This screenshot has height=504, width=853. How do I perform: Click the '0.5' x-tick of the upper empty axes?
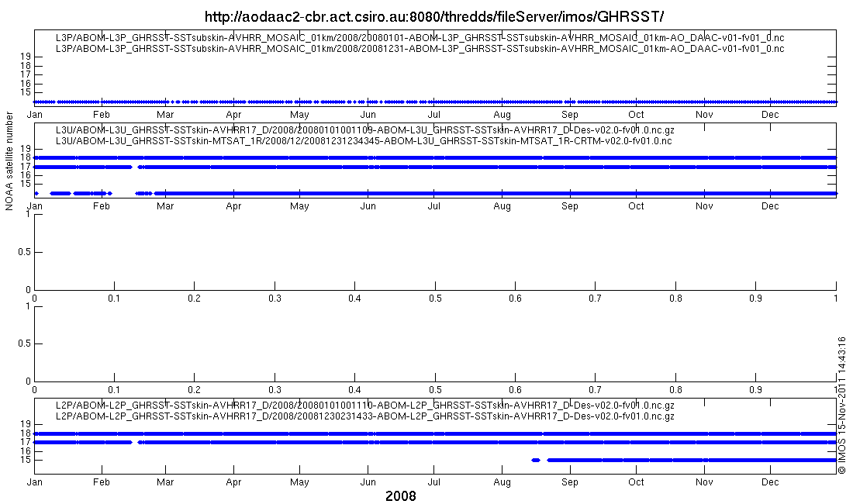pos(435,299)
